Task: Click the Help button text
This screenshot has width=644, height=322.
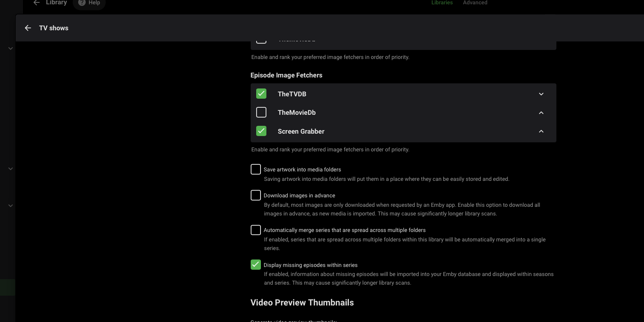Action: 94,3
